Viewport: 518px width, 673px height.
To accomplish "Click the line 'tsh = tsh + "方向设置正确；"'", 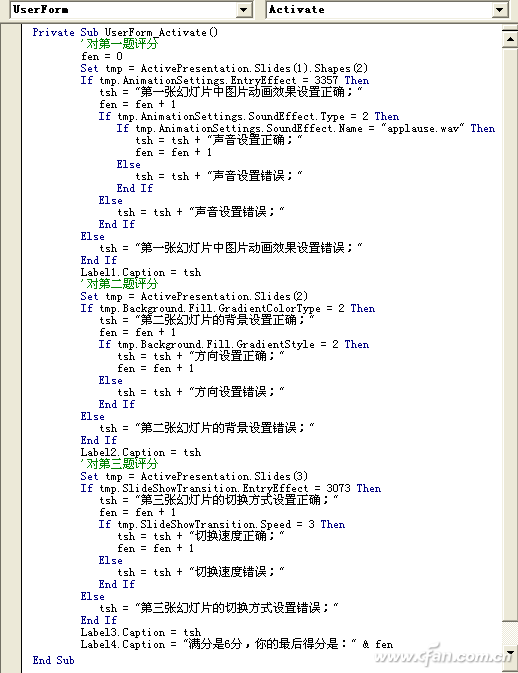I will coord(201,356).
